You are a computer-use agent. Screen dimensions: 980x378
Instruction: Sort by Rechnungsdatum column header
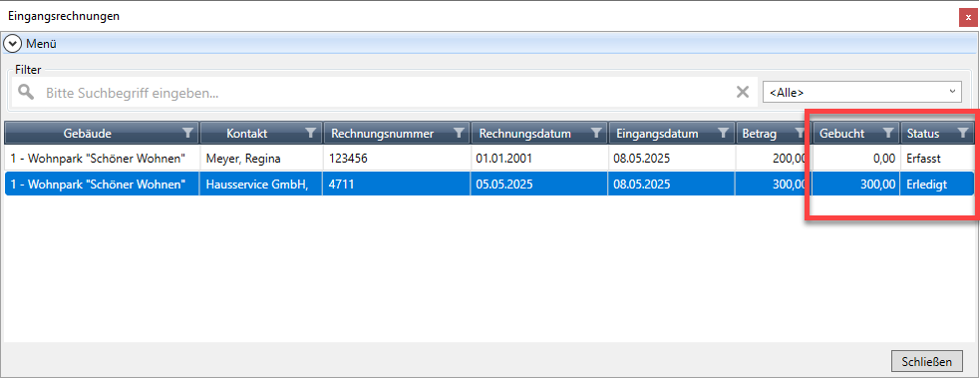[x=539, y=133]
